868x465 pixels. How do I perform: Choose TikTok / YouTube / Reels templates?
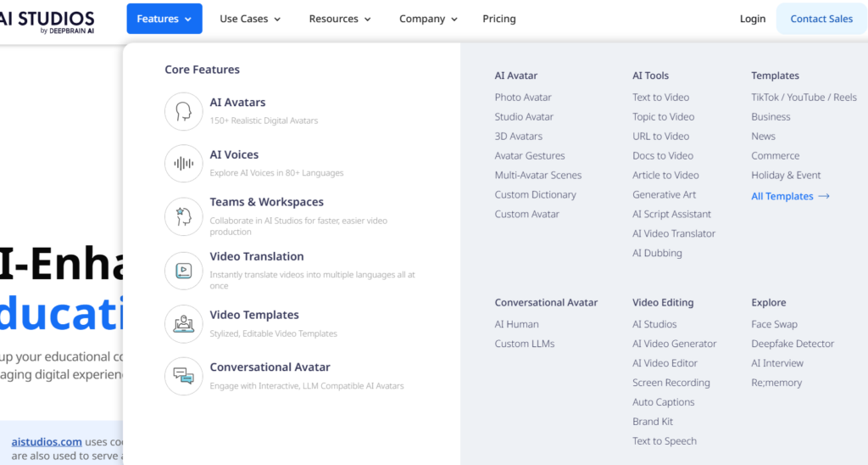(804, 97)
